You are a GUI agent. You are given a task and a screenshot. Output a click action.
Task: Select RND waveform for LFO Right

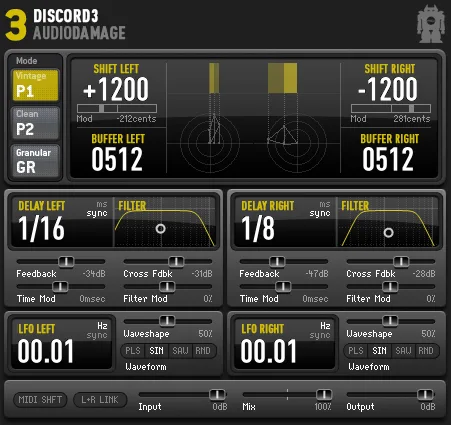(426, 351)
